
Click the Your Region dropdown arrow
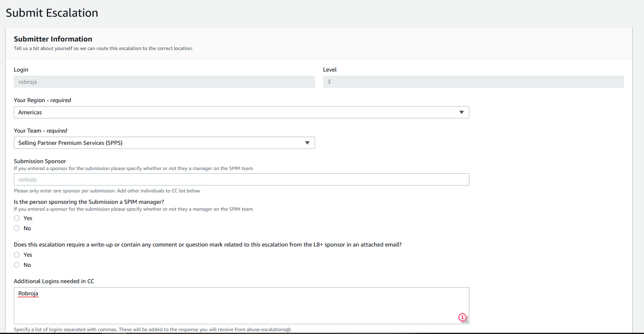(x=461, y=112)
